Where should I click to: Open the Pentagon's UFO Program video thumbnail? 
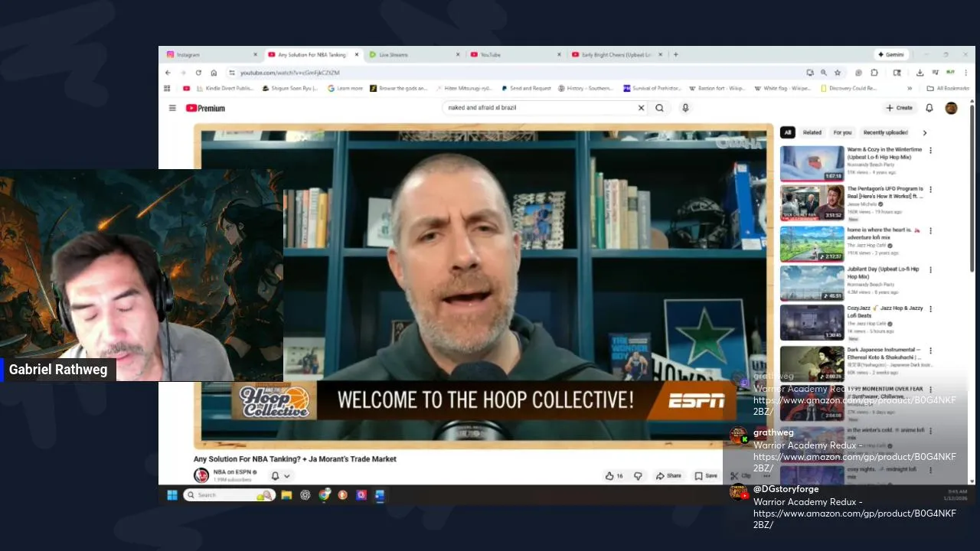tap(812, 203)
